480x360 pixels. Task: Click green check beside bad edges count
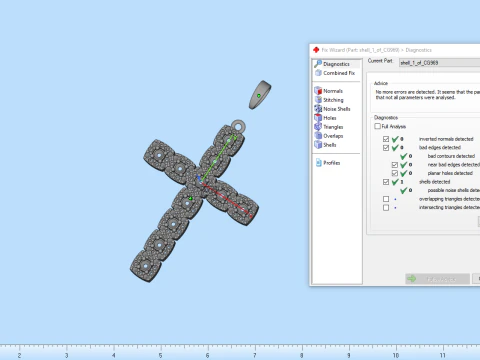pyautogui.click(x=395, y=147)
